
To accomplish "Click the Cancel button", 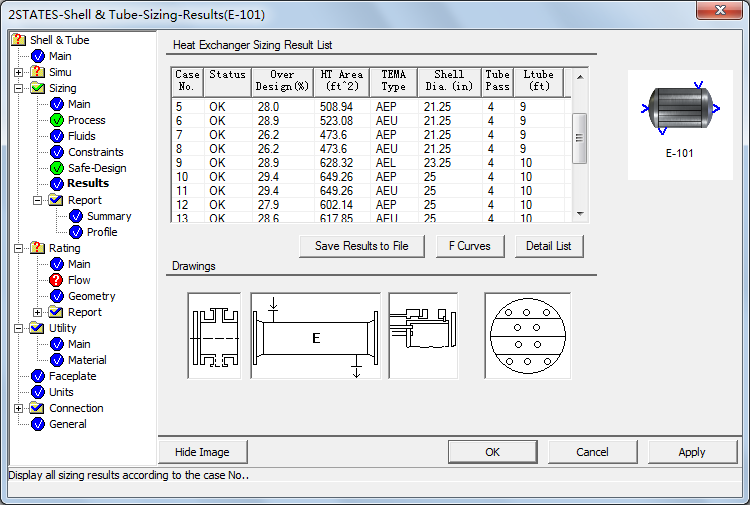I will (x=592, y=452).
